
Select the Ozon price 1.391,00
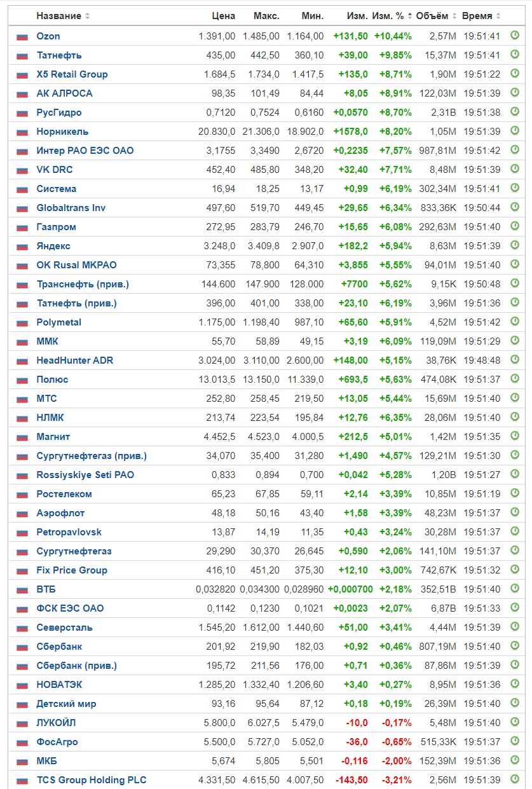tap(217, 36)
